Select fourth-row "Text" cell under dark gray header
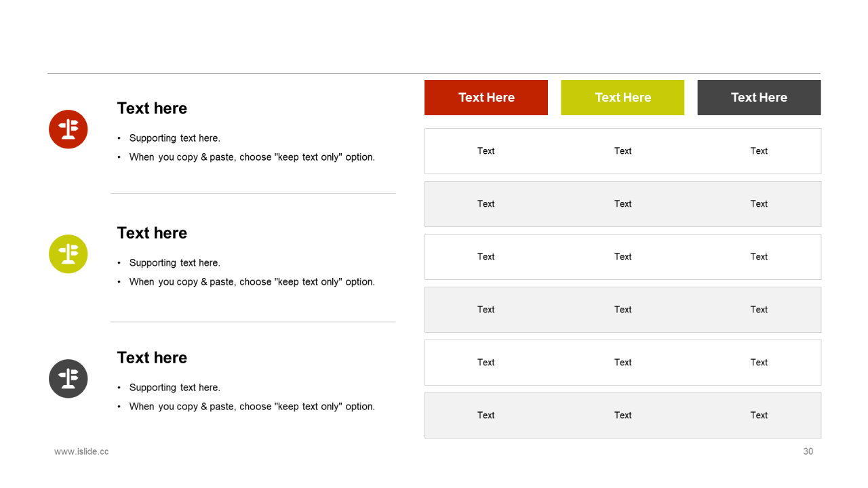The image size is (868, 488). coord(759,310)
